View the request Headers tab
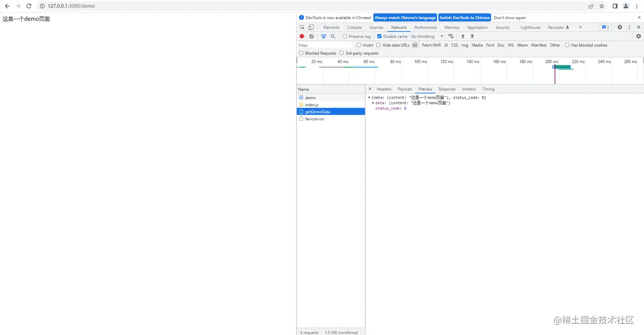 [x=384, y=89]
